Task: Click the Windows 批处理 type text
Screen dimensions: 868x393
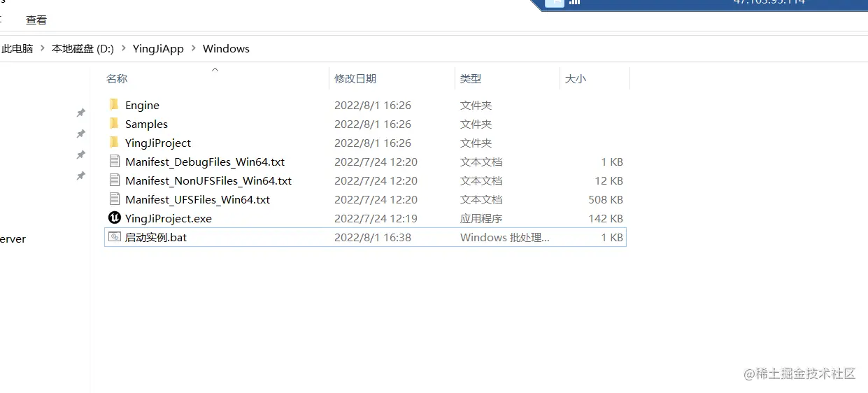Action: [505, 237]
